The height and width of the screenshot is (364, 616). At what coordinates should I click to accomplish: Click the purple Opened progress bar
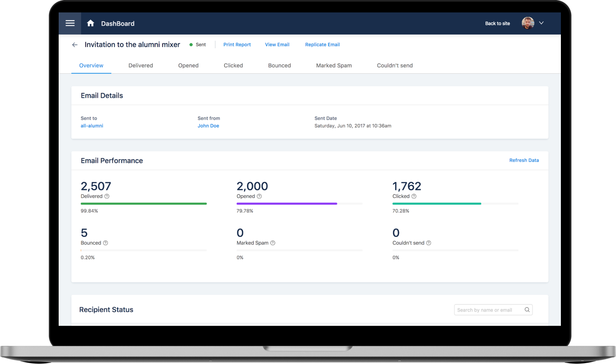(287, 204)
